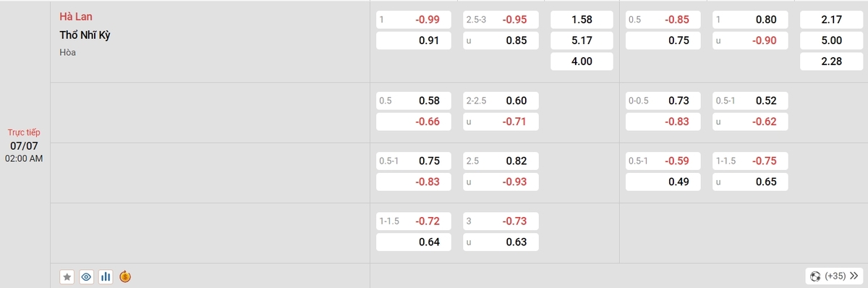868x288 pixels.
Task: Select the 5.17 away win odds
Action: point(582,41)
